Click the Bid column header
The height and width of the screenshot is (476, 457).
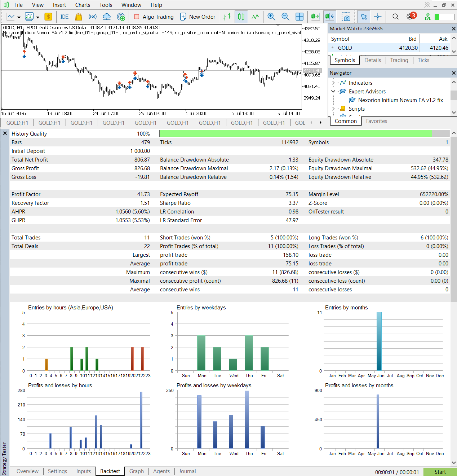(404, 39)
